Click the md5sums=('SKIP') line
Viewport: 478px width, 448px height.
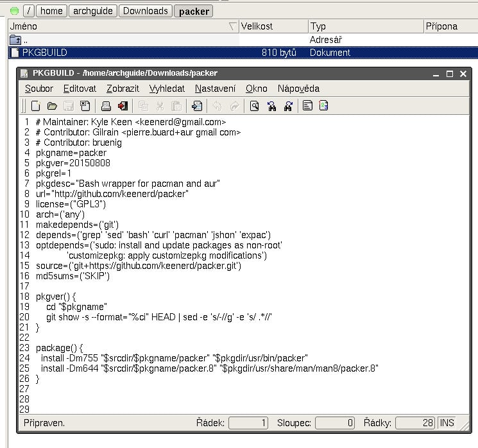pos(73,276)
